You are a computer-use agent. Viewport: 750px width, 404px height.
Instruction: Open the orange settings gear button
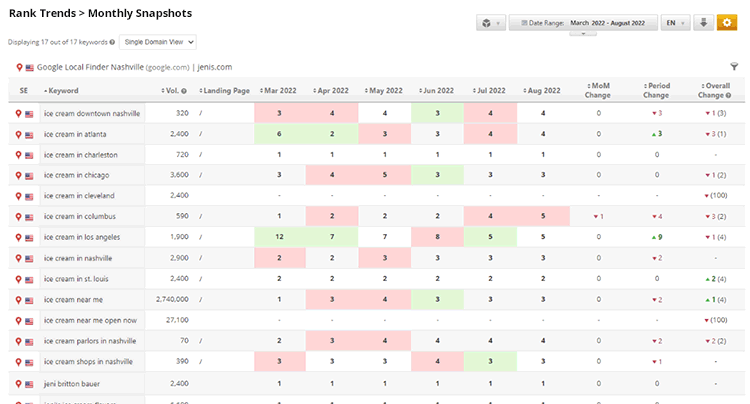pos(726,22)
